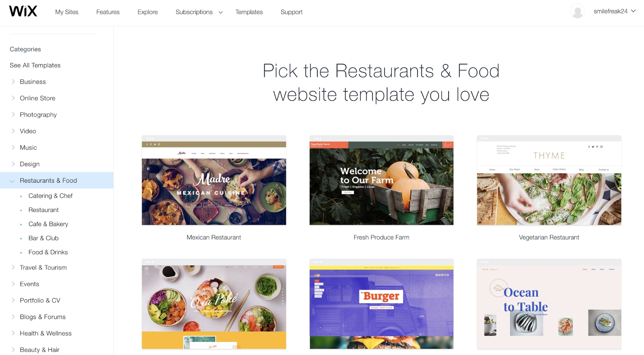Click the See All Templates link
Viewport: 644px width, 355px height.
35,65
